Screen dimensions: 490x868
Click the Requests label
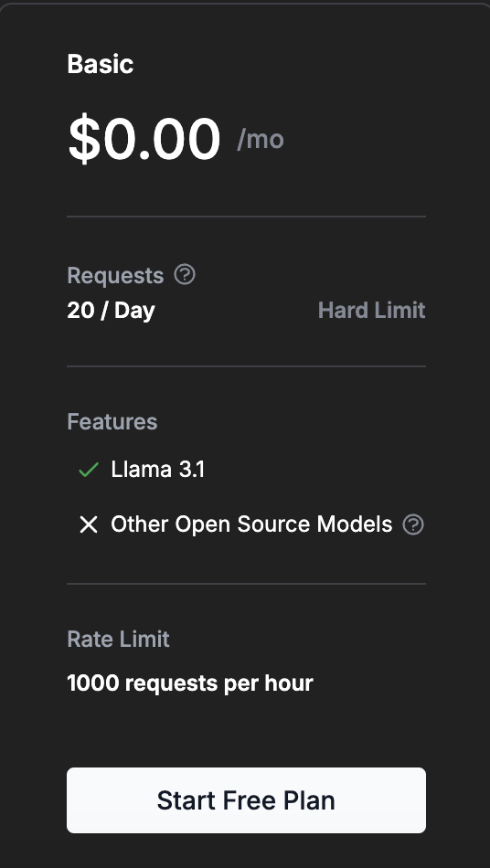tap(115, 275)
